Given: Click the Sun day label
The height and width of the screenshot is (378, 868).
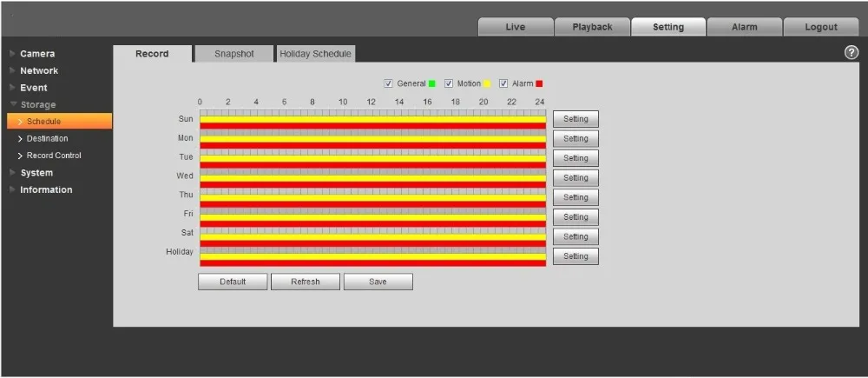Looking at the screenshot, I should click(x=186, y=118).
